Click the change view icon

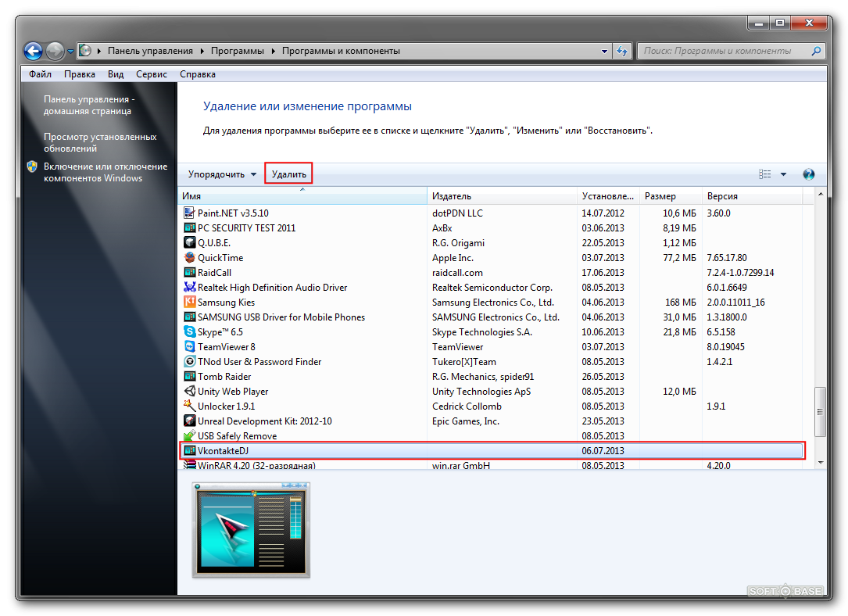(x=764, y=174)
